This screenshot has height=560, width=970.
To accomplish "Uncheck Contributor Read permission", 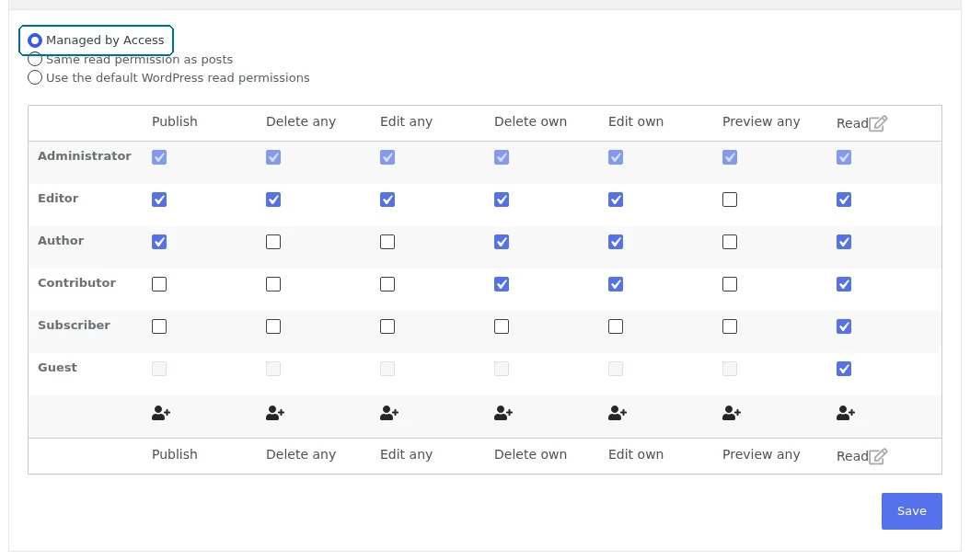I will (x=844, y=284).
